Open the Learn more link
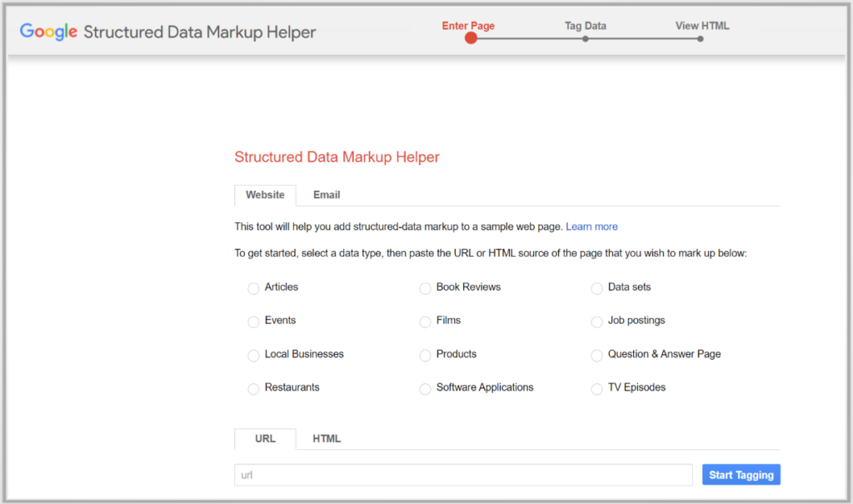Screen dimensions: 853x504 pyautogui.click(x=591, y=226)
